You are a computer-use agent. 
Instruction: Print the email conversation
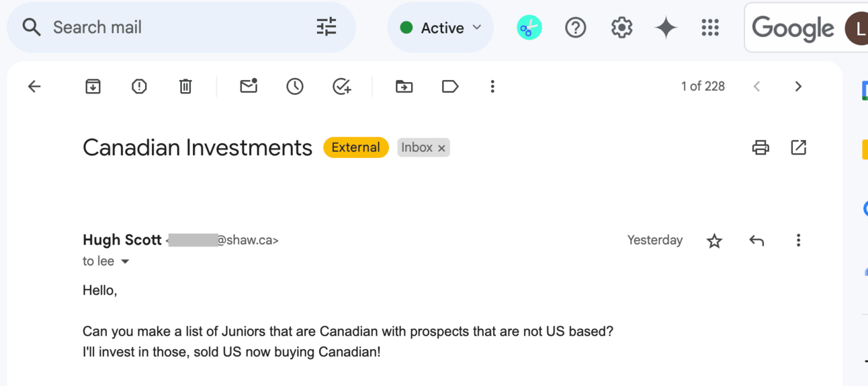(761, 147)
